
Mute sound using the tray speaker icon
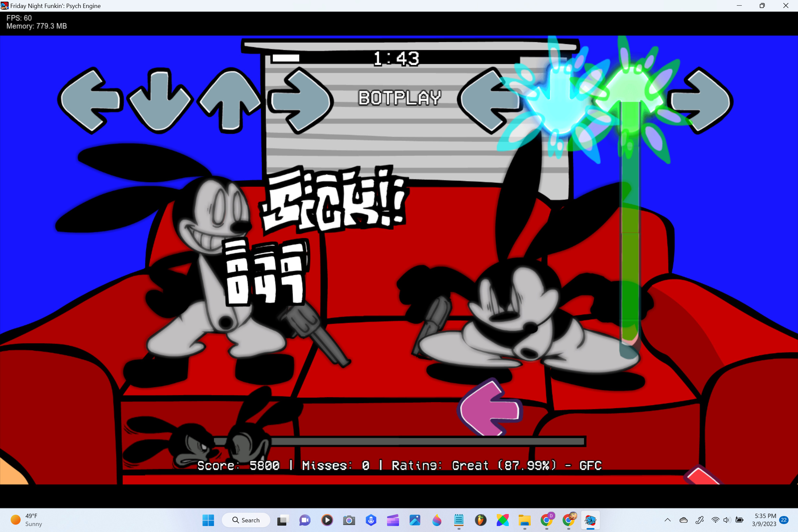point(727,520)
